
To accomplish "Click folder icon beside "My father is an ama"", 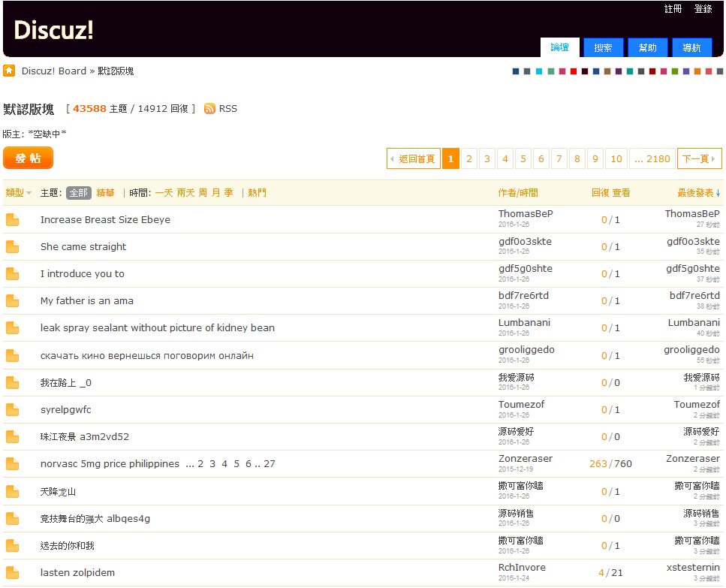I will point(13,301).
